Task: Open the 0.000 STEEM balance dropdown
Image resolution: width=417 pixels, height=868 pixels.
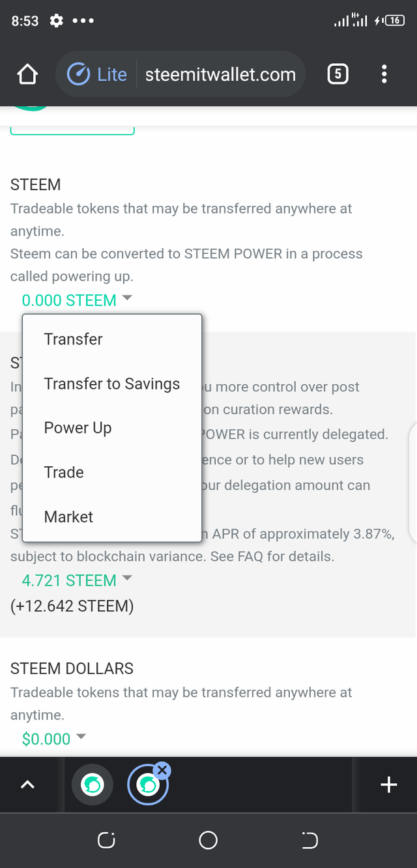Action: (x=77, y=300)
